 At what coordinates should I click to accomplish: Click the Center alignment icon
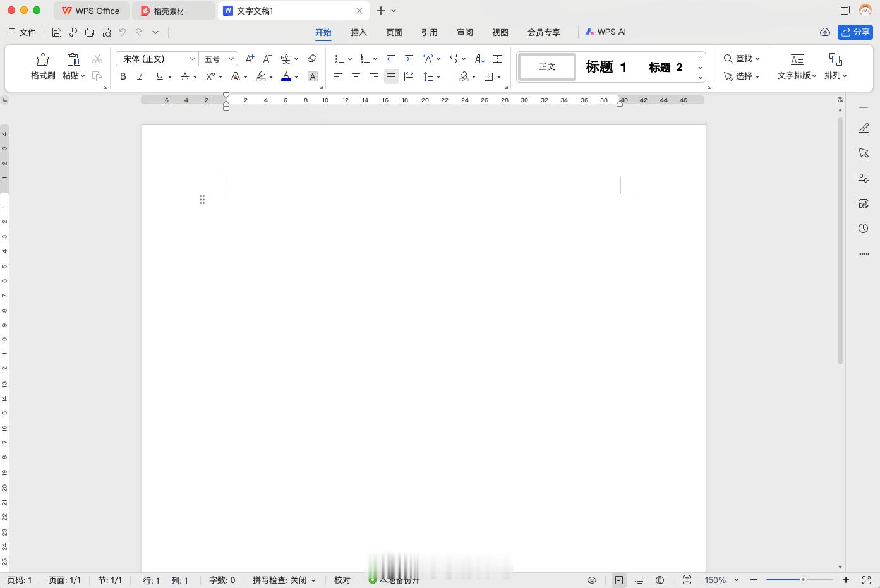356,76
